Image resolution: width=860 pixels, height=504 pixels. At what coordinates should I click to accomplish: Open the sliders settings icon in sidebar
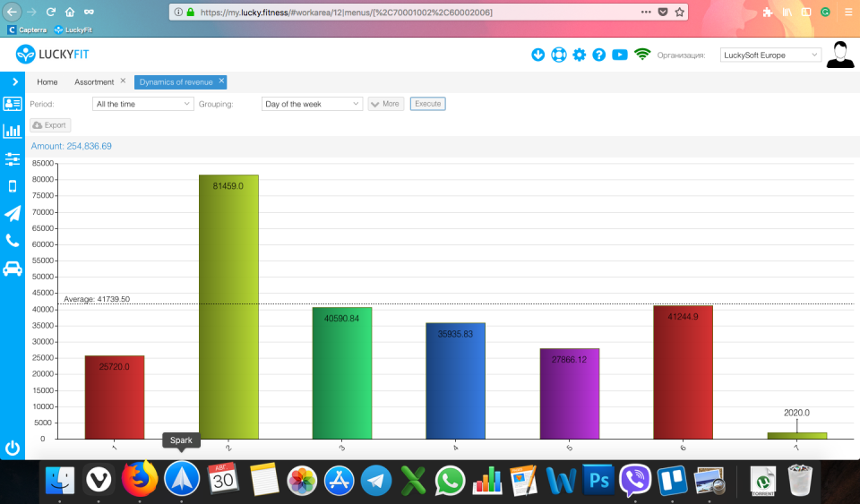tap(12, 158)
